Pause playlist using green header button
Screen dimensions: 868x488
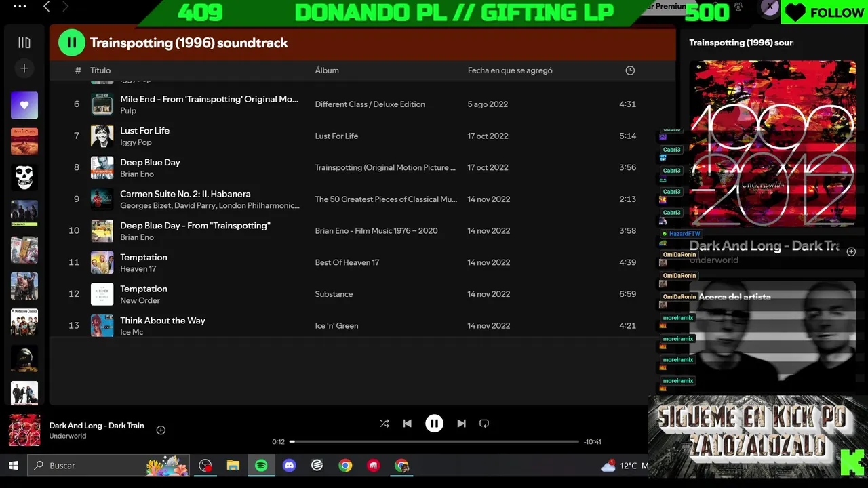71,43
